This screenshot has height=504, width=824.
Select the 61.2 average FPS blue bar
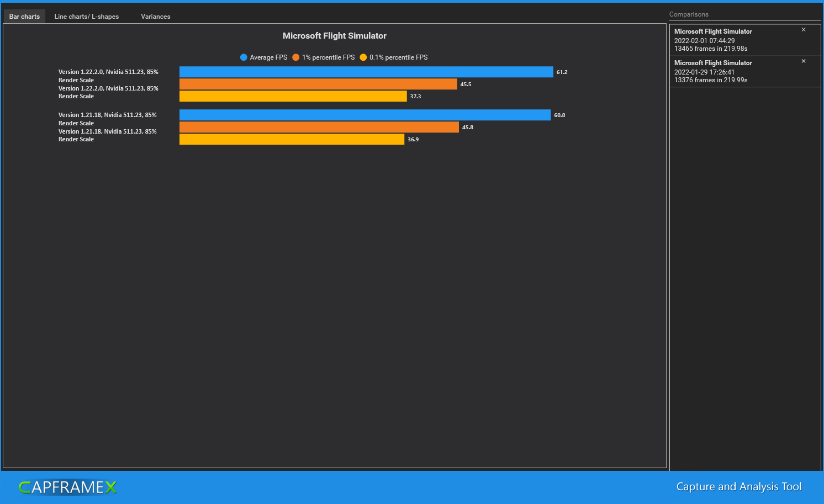pyautogui.click(x=366, y=72)
